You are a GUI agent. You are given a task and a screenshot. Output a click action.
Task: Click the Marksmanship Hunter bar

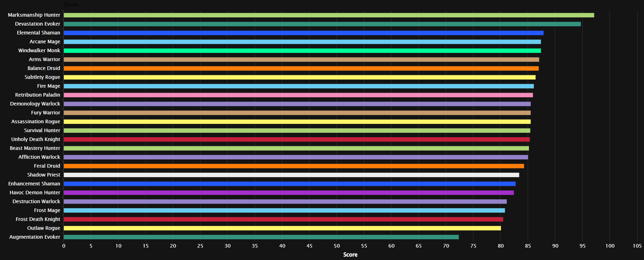(x=329, y=15)
